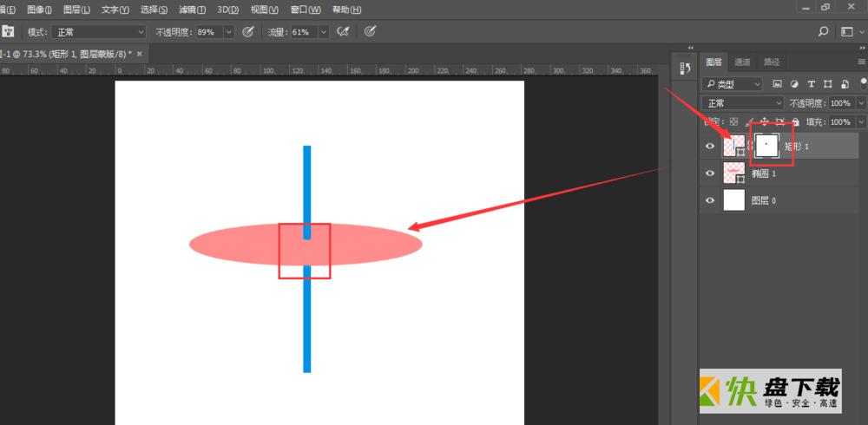This screenshot has width=868, height=425.
Task: Select the 矩形 1 shape thumbnail
Action: (734, 146)
